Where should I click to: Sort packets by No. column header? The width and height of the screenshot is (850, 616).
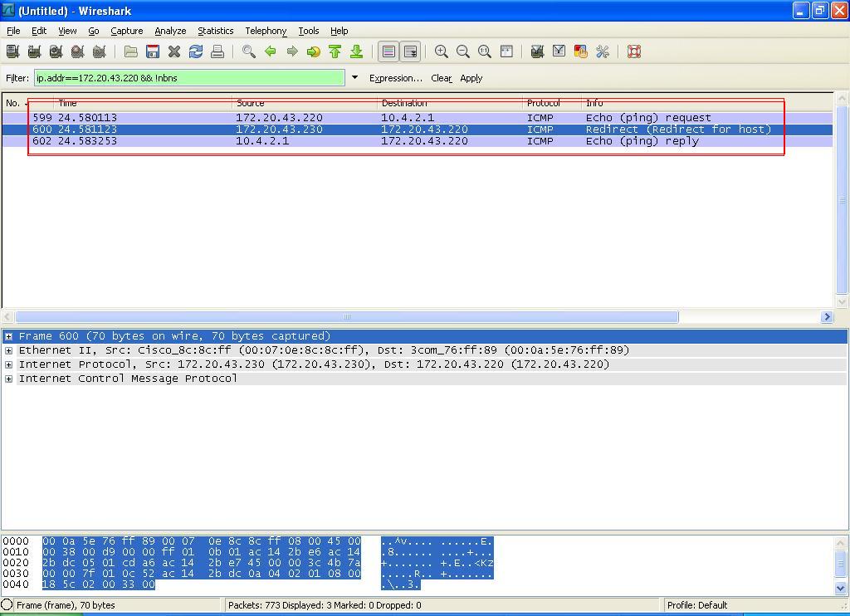coord(27,103)
